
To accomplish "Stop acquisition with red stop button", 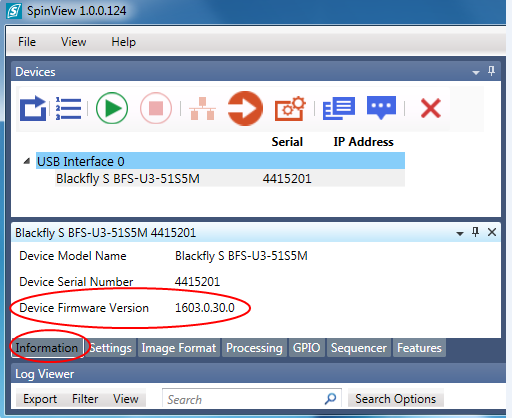I will (x=156, y=108).
